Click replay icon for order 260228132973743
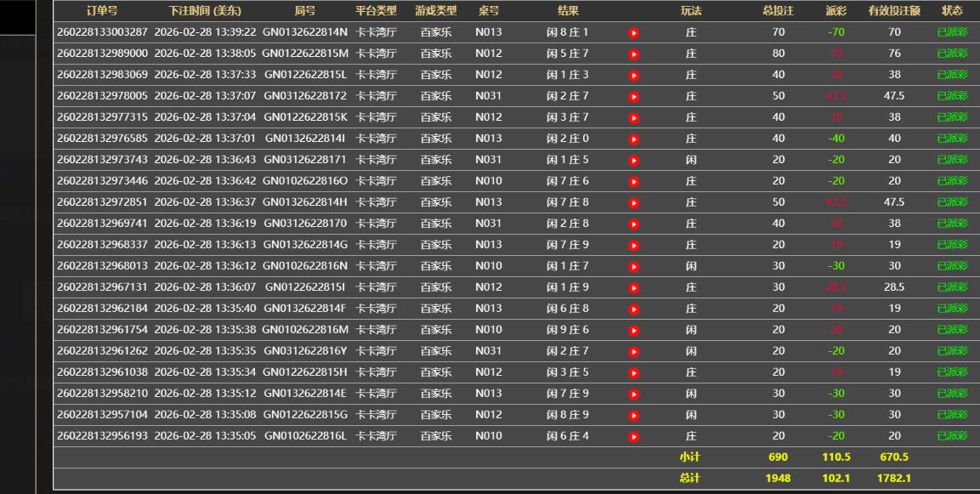This screenshot has height=494, width=980. pos(633,161)
